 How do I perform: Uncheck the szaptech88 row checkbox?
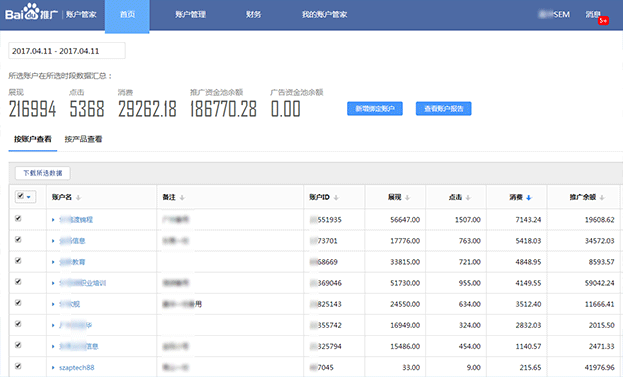click(18, 366)
